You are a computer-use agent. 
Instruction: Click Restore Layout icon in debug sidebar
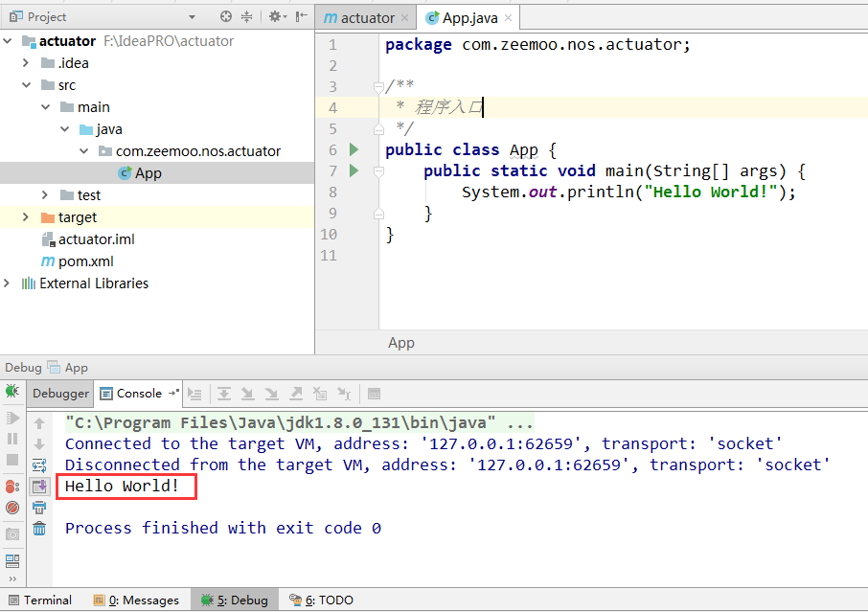click(12, 560)
